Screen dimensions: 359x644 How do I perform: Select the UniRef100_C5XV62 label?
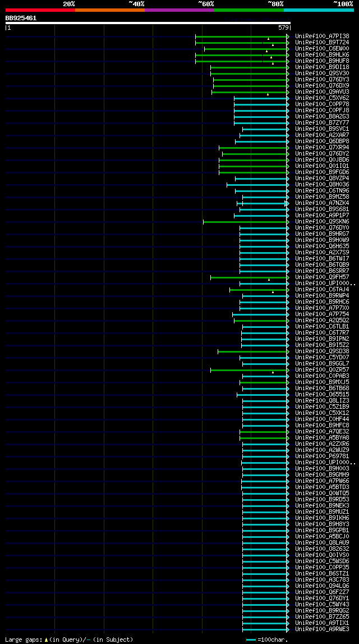[x=322, y=98]
